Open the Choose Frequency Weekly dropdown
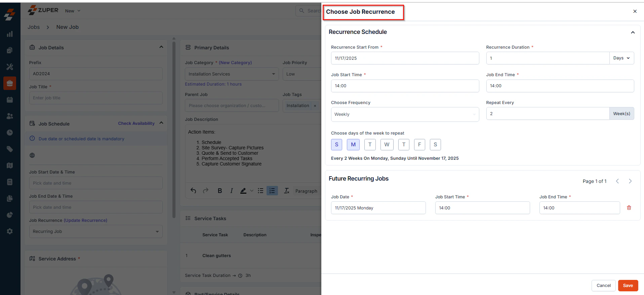 click(405, 114)
